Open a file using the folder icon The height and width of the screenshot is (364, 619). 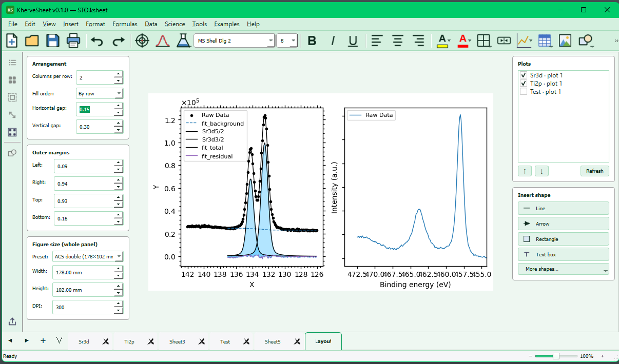point(32,41)
